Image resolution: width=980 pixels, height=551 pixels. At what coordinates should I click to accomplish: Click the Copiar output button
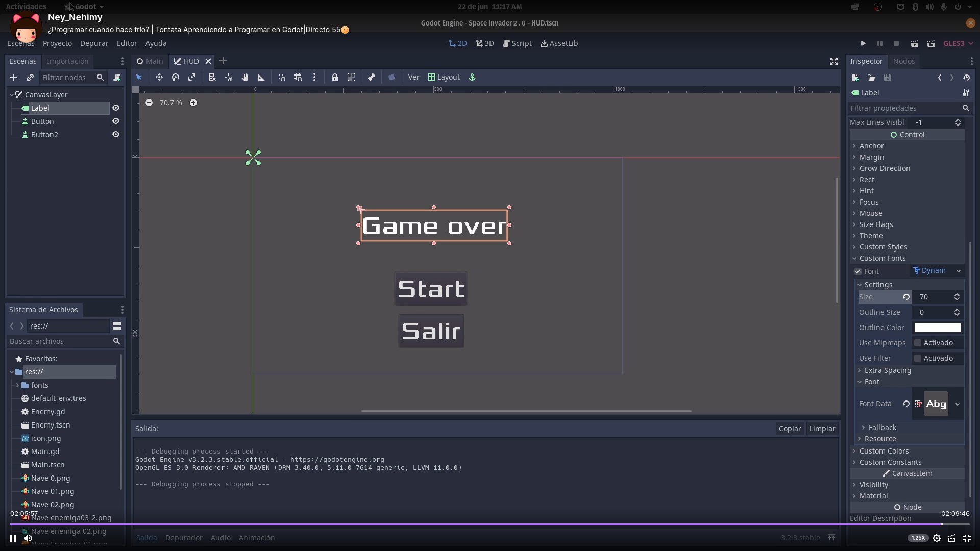[x=789, y=429]
